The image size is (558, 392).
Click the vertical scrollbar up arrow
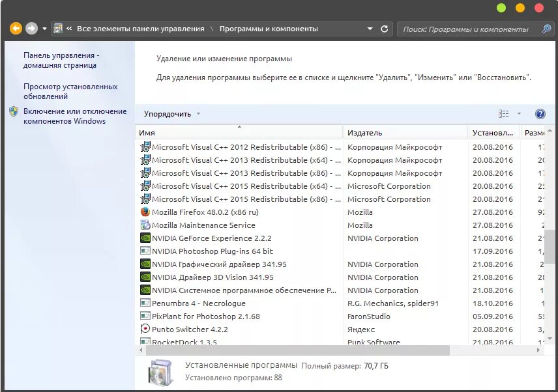click(x=550, y=131)
